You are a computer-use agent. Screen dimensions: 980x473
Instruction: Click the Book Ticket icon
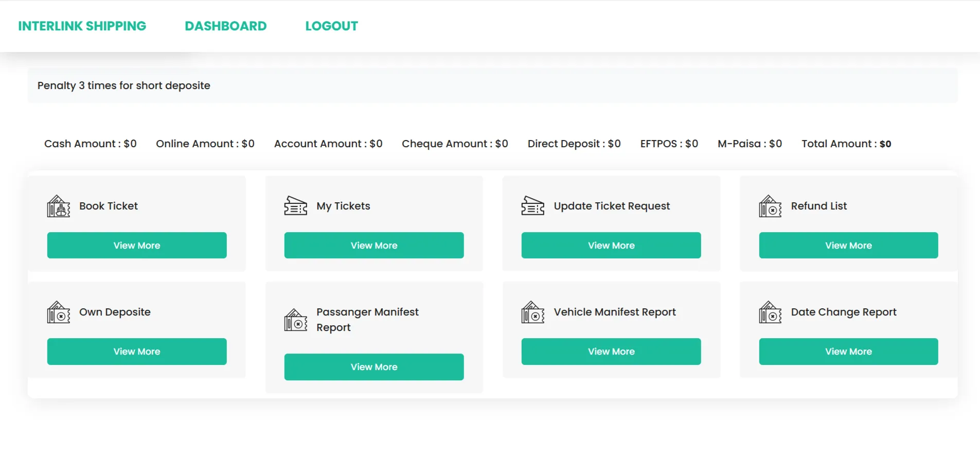59,206
